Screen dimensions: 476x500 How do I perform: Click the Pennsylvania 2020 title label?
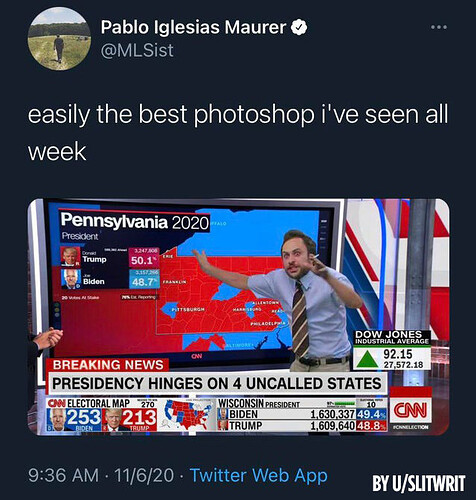135,222
